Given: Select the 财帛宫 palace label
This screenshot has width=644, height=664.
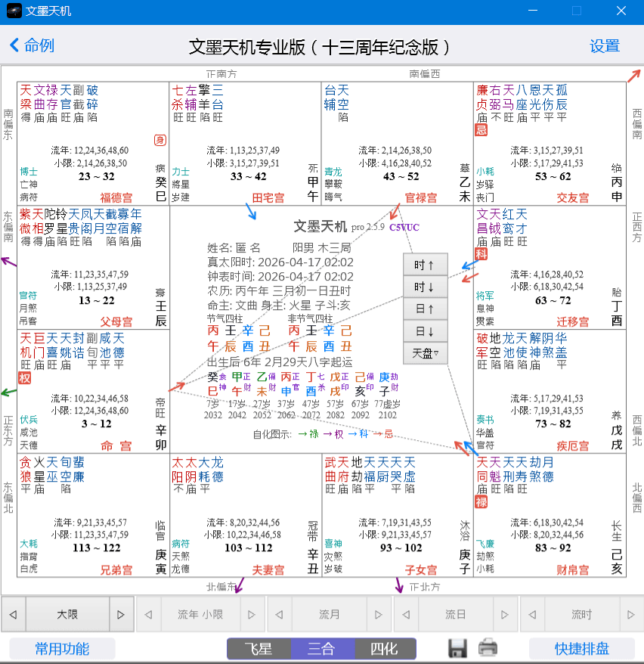Looking at the screenshot, I should [x=572, y=570].
